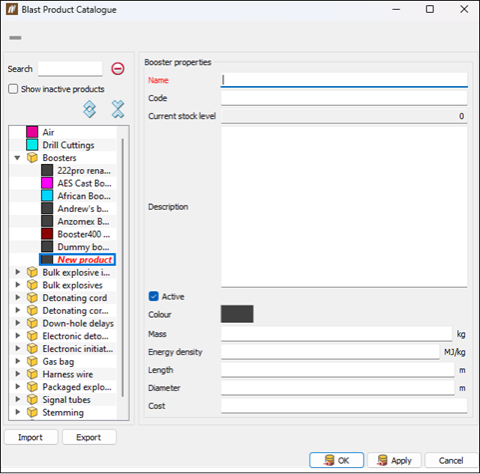The height and width of the screenshot is (474, 480).
Task: Click the Import button
Action: tap(31, 437)
